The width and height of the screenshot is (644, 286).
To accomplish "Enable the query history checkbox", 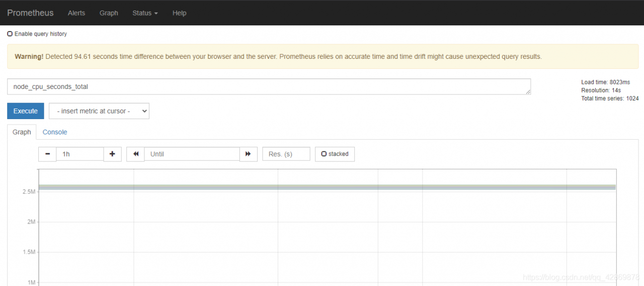I will tap(10, 34).
